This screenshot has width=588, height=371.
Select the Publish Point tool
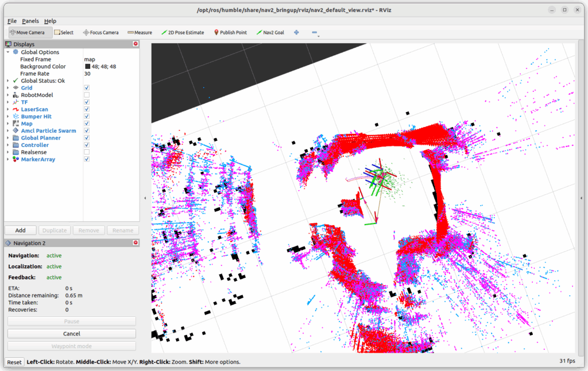[230, 33]
